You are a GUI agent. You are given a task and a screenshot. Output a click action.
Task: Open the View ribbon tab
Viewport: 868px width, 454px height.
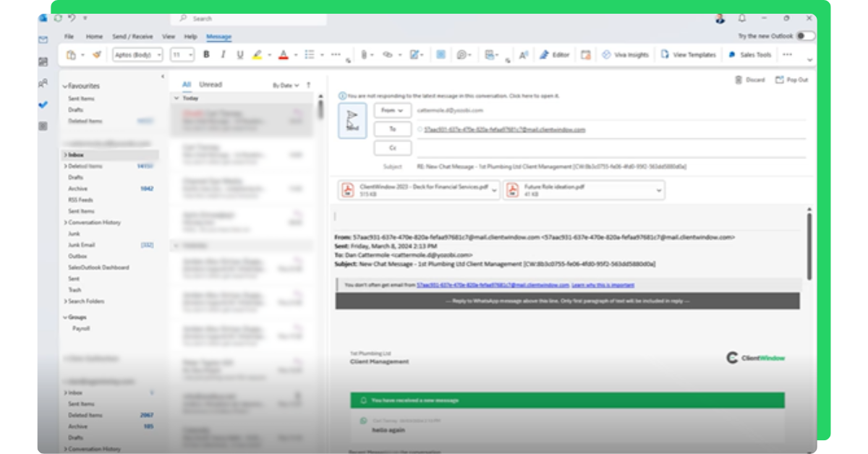point(169,36)
